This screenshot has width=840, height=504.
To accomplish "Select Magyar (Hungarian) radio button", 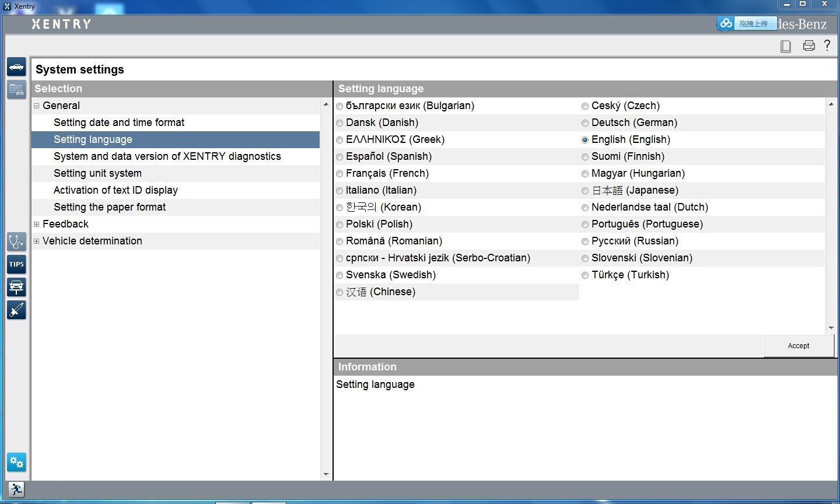I will (x=585, y=174).
